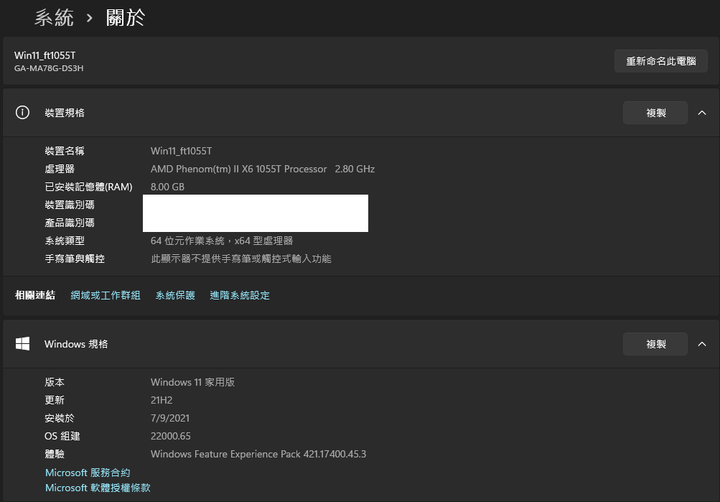Open Microsoft 軟體授權條款 link

pyautogui.click(x=98, y=488)
